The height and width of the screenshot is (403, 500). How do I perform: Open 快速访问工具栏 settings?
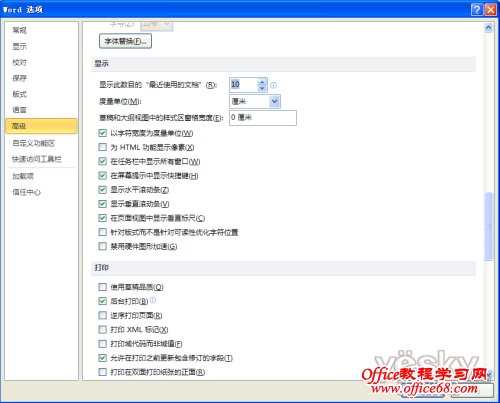coord(37,159)
